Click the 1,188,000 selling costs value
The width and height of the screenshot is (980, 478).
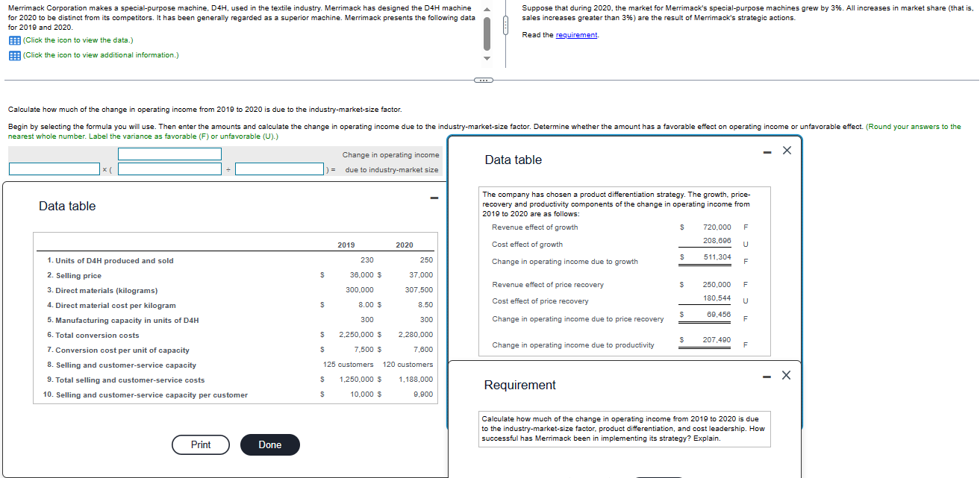click(416, 380)
